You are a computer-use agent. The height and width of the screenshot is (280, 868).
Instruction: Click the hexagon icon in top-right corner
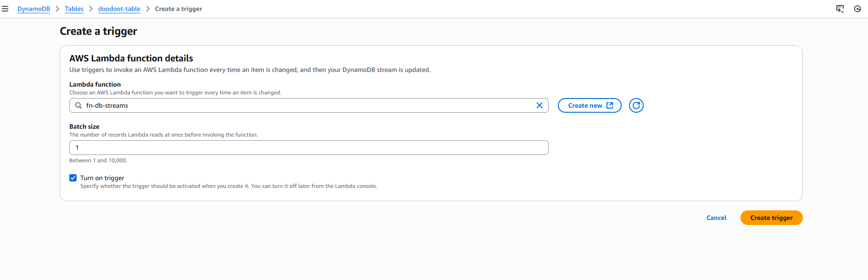pos(857,9)
